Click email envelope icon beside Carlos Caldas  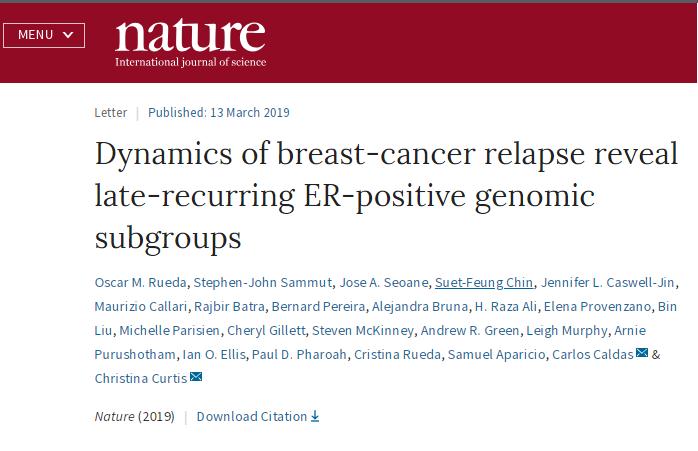(642, 353)
